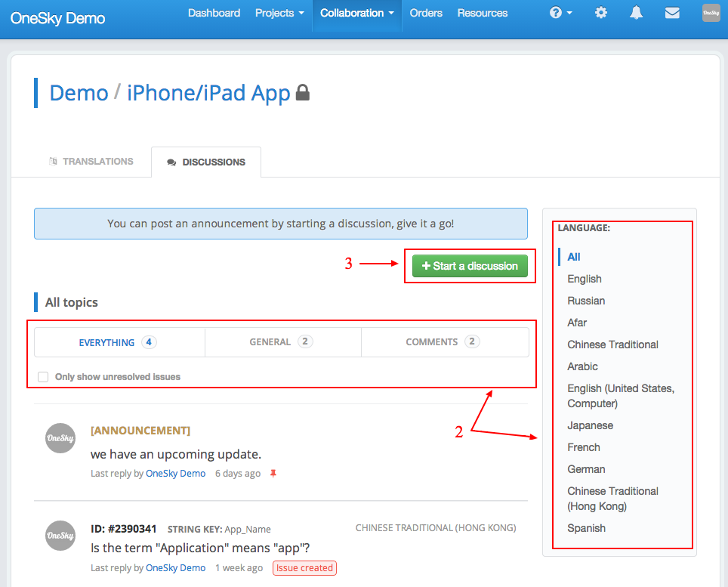728x587 pixels.
Task: Open the notifications bell
Action: pyautogui.click(x=636, y=13)
